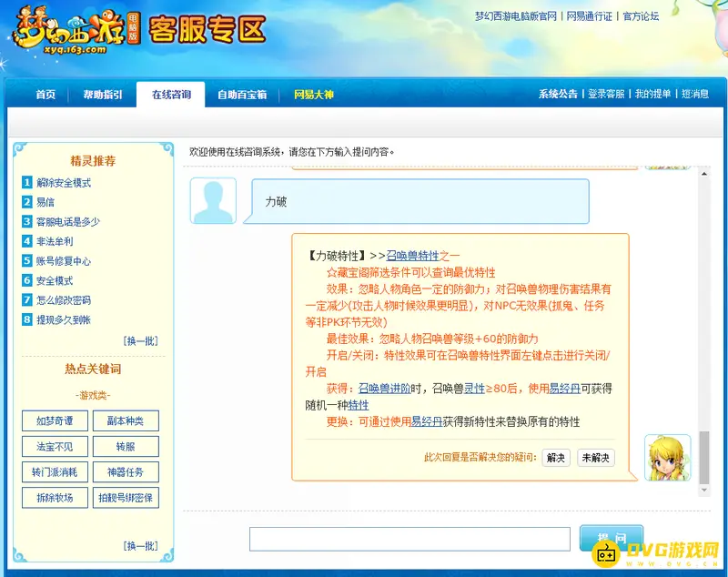Select recommendation 7 怎么修改密码
Image resolution: width=728 pixels, height=577 pixels.
pyautogui.click(x=64, y=299)
